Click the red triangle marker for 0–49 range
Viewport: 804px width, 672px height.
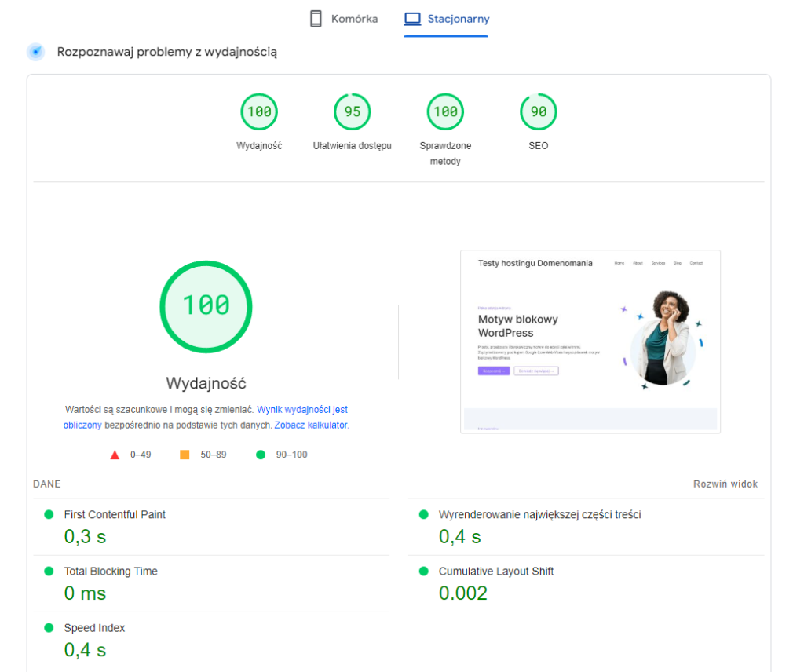[x=115, y=455]
